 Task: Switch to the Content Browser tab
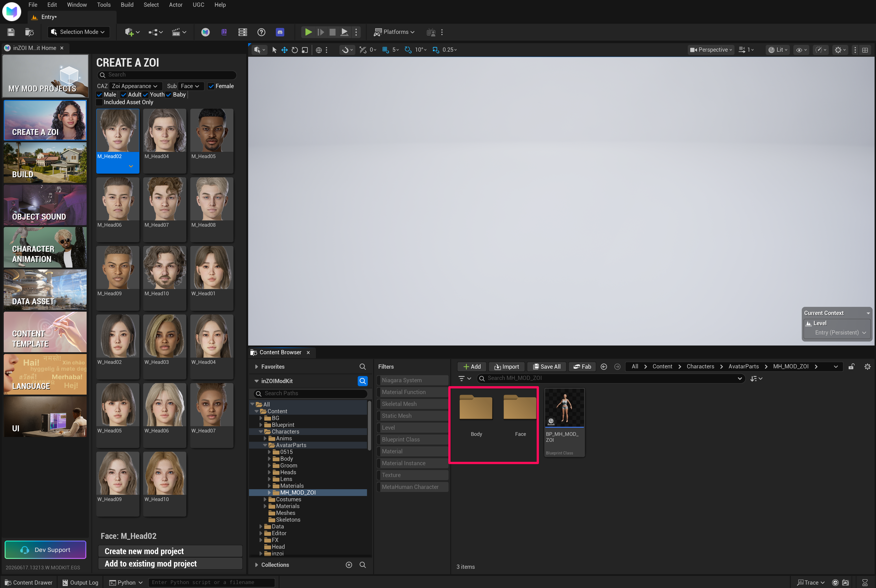click(x=281, y=353)
